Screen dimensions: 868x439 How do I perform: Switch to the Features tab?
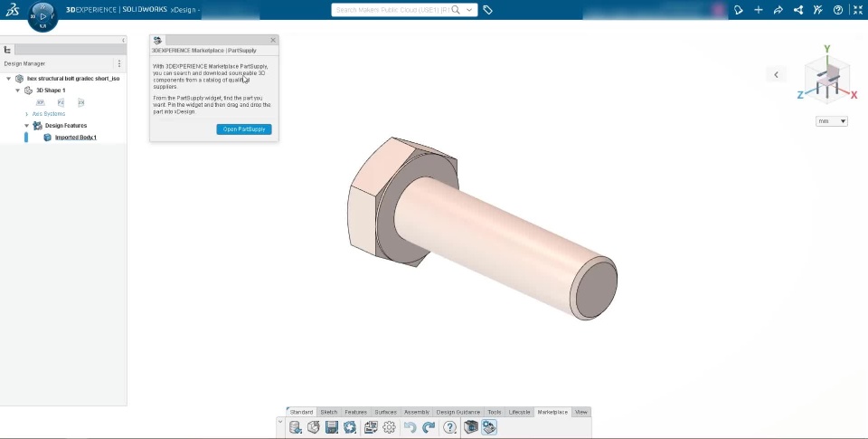(x=356, y=412)
